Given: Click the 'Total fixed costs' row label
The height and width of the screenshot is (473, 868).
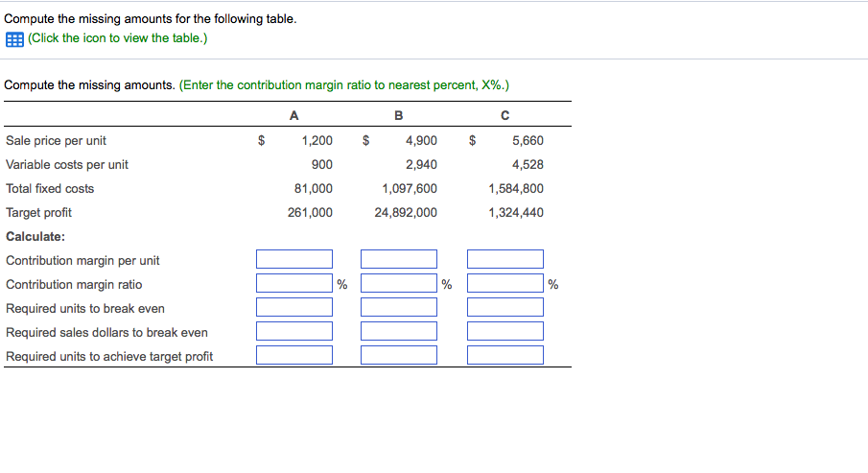Looking at the screenshot, I should [x=50, y=188].
